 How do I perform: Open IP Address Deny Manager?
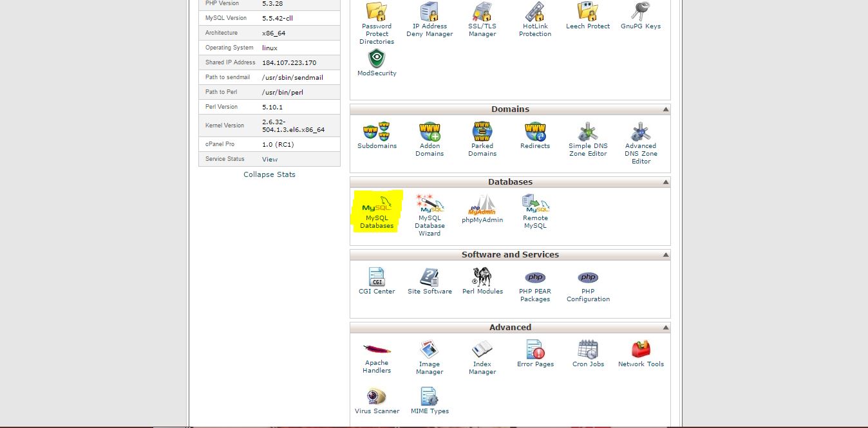click(x=429, y=19)
